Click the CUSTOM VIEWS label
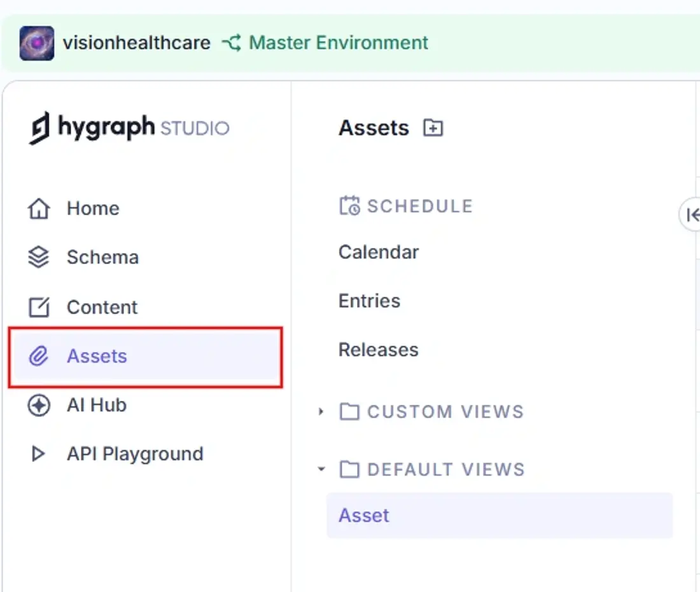This screenshot has width=700, height=592. (x=445, y=412)
